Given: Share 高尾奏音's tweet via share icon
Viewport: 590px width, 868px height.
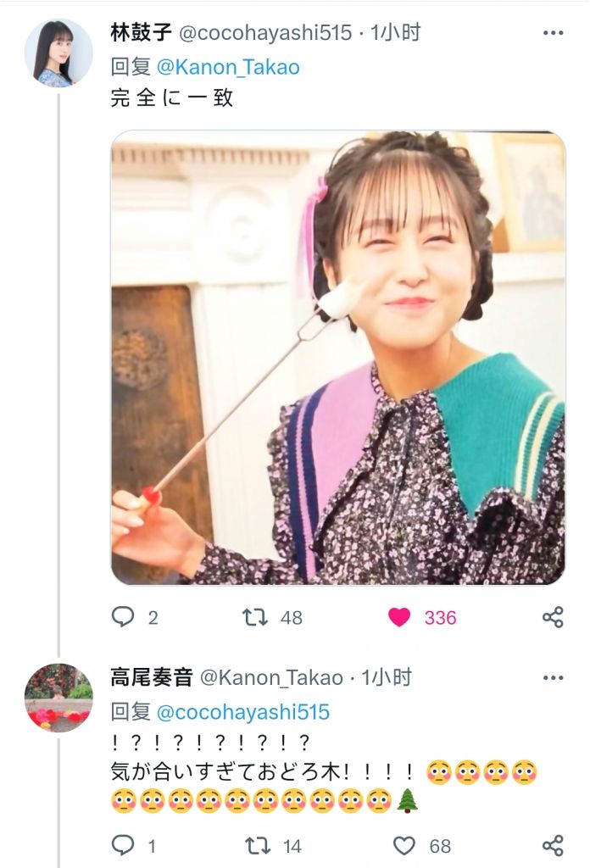Looking at the screenshot, I should (x=553, y=845).
